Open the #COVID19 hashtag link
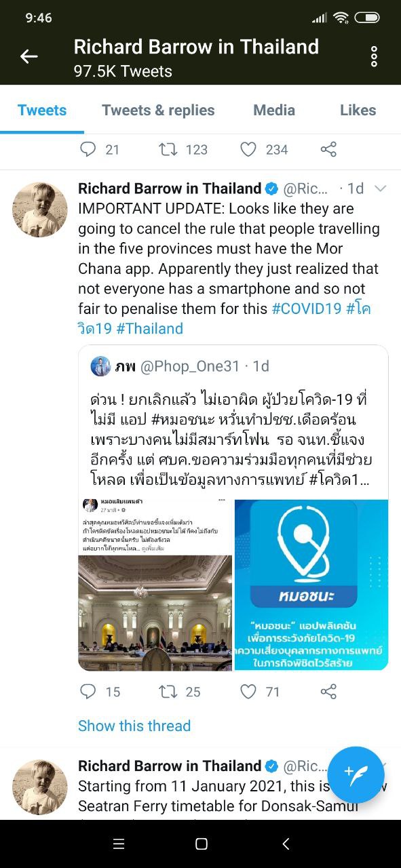This screenshot has width=401, height=868. click(x=307, y=309)
